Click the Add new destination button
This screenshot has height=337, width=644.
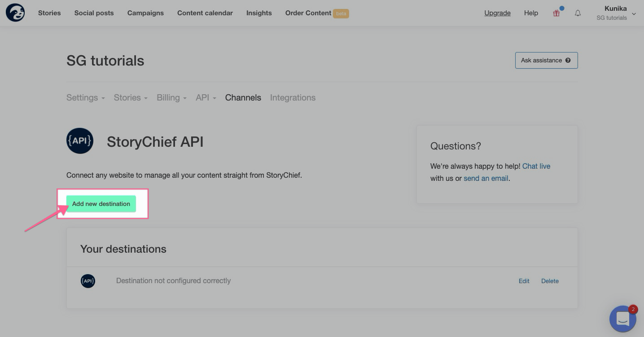pyautogui.click(x=101, y=204)
